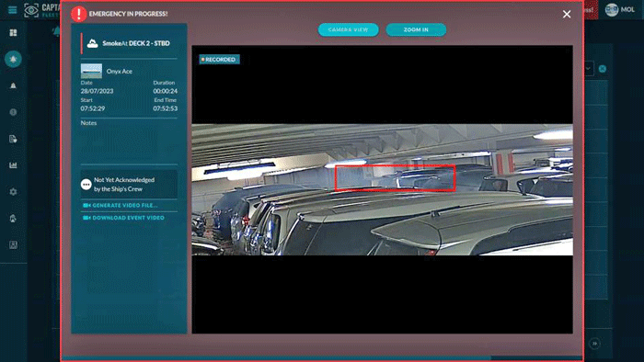Screen dimensions: 644x362
Task: Open the dashboard grid icon in sidebar
Action: (x=13, y=32)
